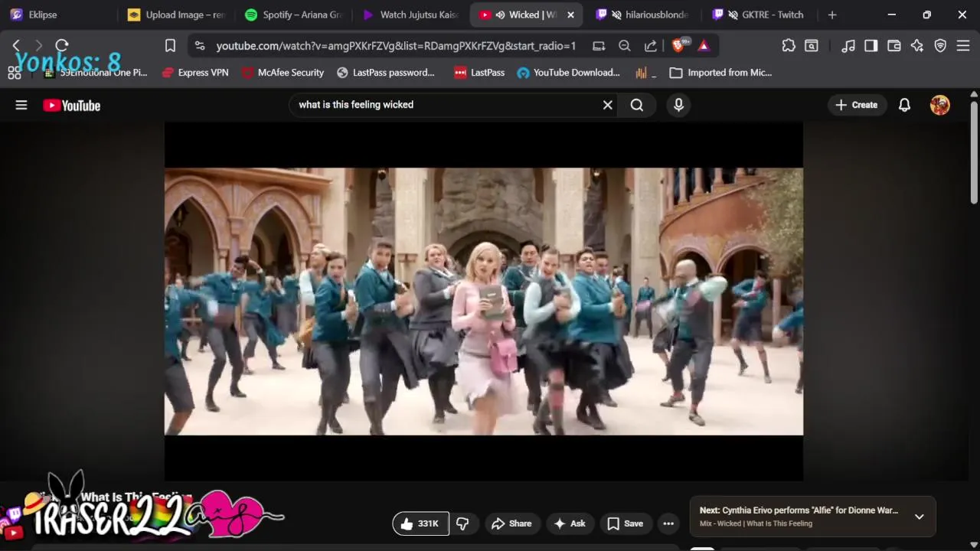This screenshot has width=980, height=551.
Task: Clear the YouTube search query
Action: pyautogui.click(x=608, y=105)
